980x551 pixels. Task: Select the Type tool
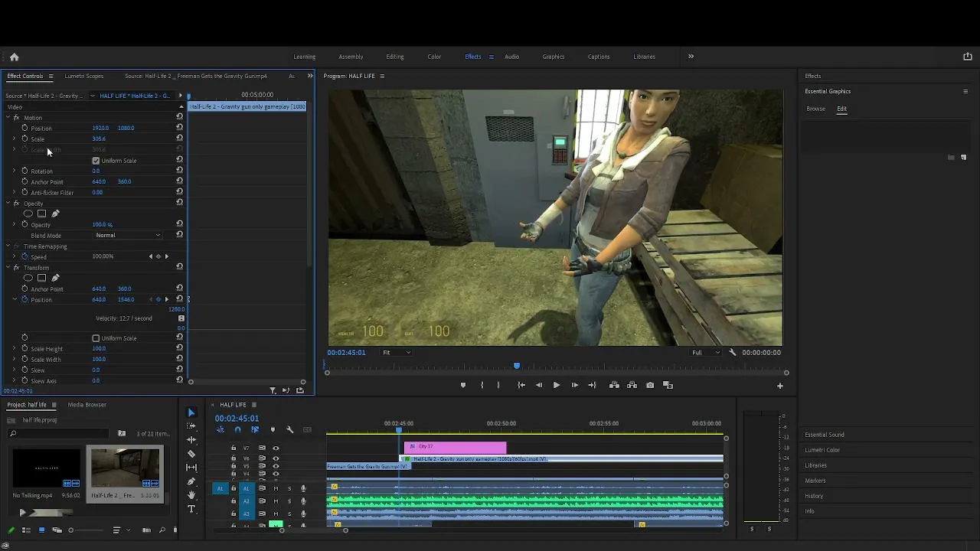[x=191, y=509]
